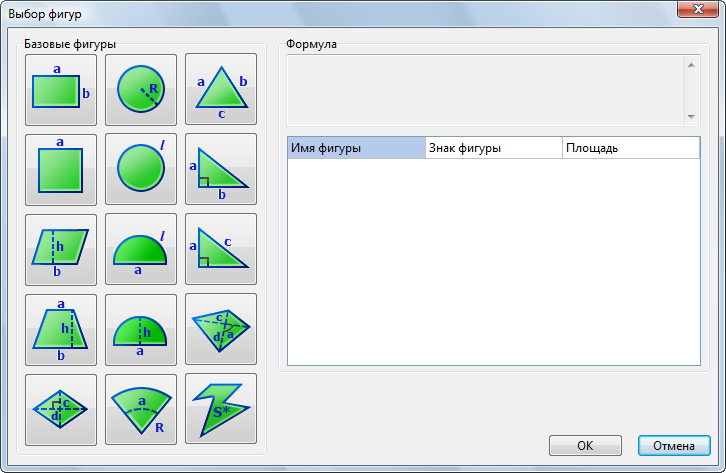
Task: Choose right triangle with leg a, hypotenuse c
Action: pyautogui.click(x=221, y=250)
